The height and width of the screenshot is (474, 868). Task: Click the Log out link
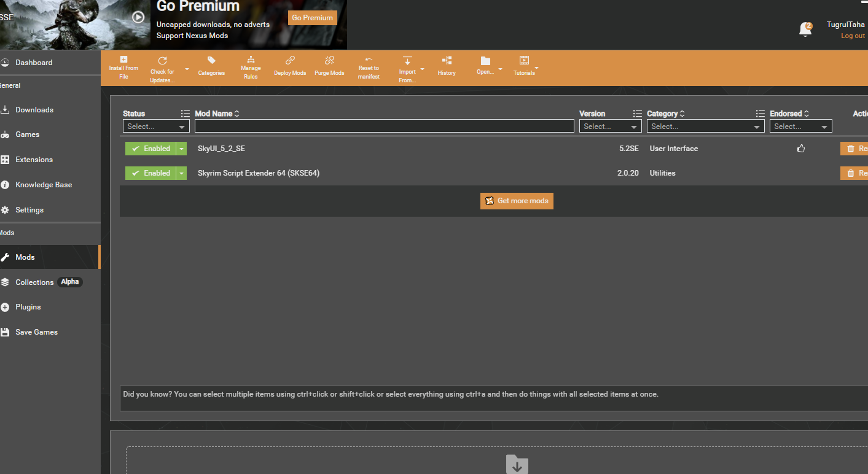coord(853,36)
